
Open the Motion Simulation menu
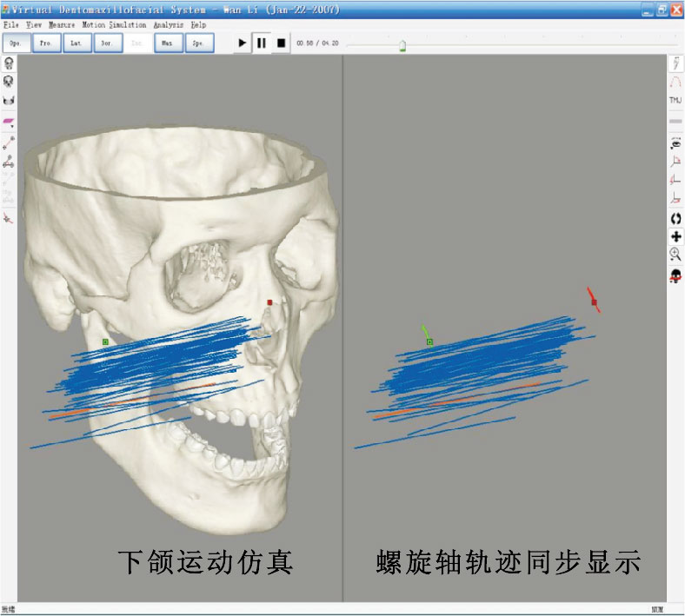(x=114, y=25)
